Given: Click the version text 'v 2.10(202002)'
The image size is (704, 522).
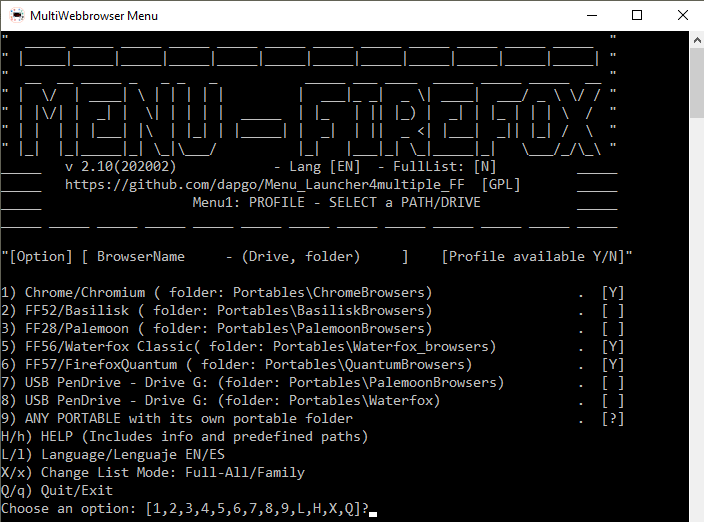Looking at the screenshot, I should (120, 167).
